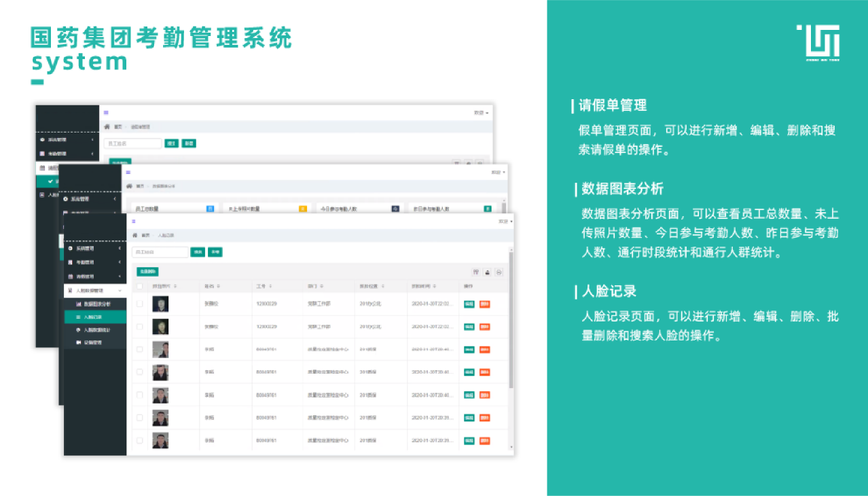The image size is (868, 496).
Task: Click the pie icon next to 人脸数据统计 submenu
Action: click(x=78, y=330)
